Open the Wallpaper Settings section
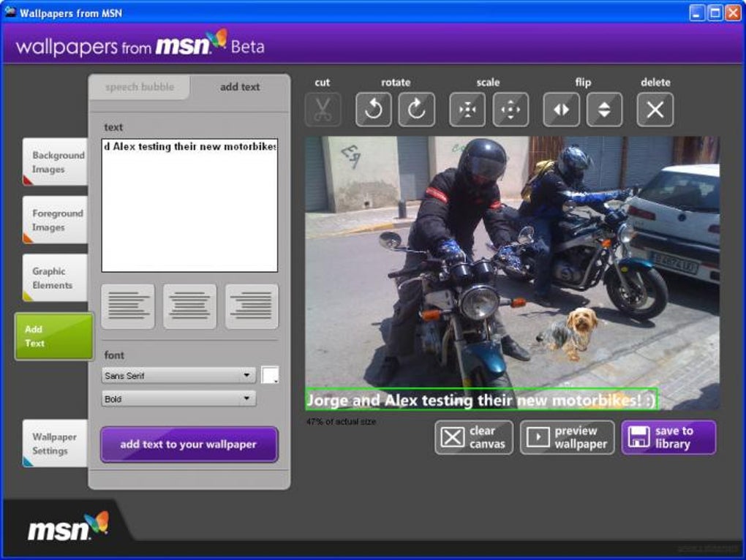 [x=55, y=443]
